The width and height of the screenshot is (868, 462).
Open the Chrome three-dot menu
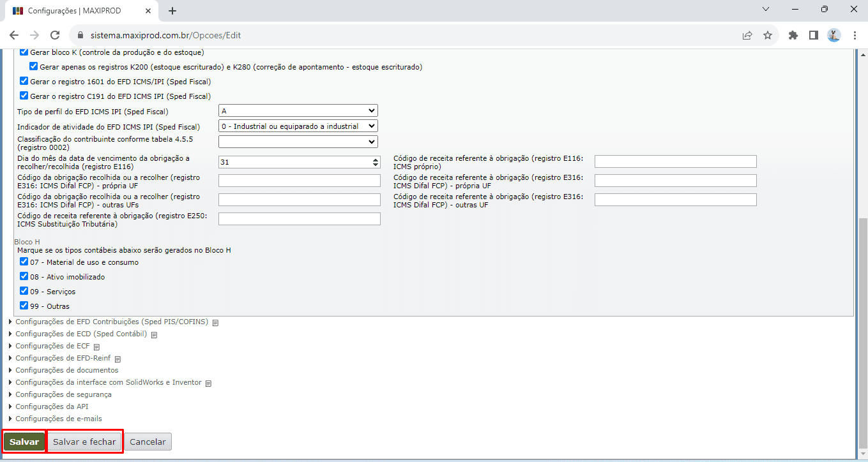[855, 36]
